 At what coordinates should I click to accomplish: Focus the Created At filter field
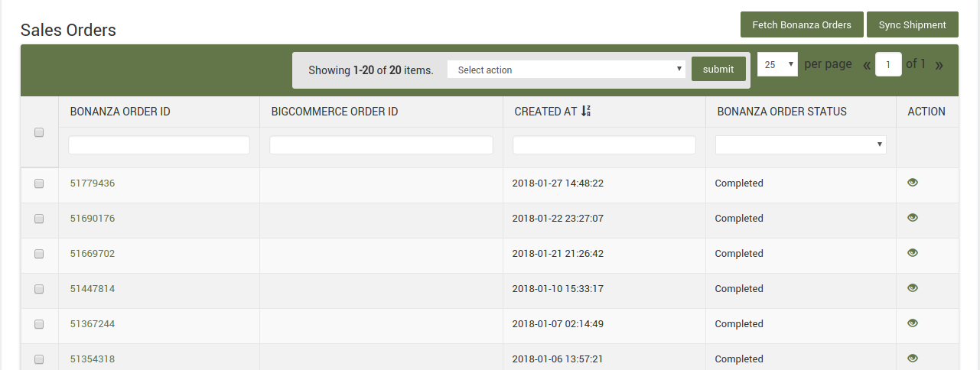604,144
